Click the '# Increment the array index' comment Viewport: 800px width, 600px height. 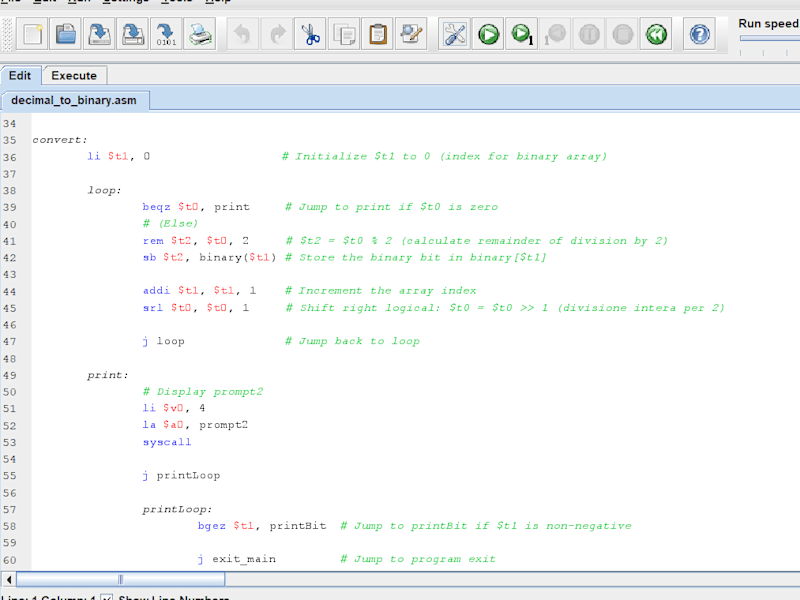point(381,290)
